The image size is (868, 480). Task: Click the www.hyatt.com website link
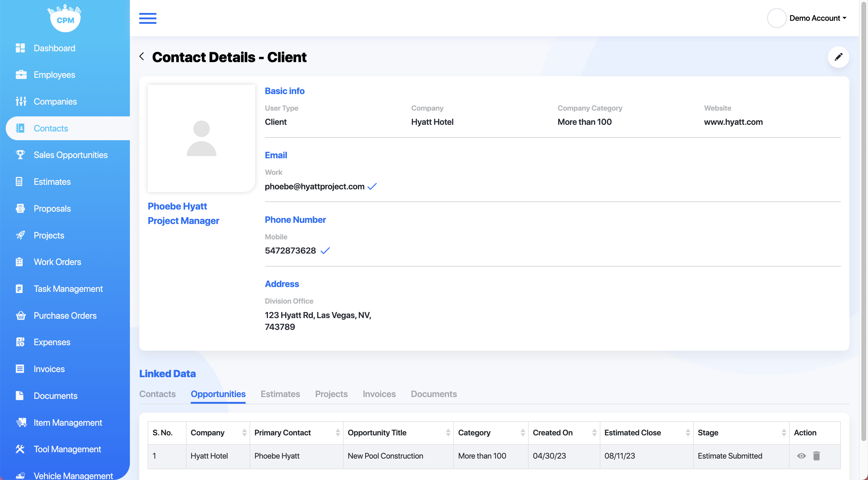(x=733, y=122)
